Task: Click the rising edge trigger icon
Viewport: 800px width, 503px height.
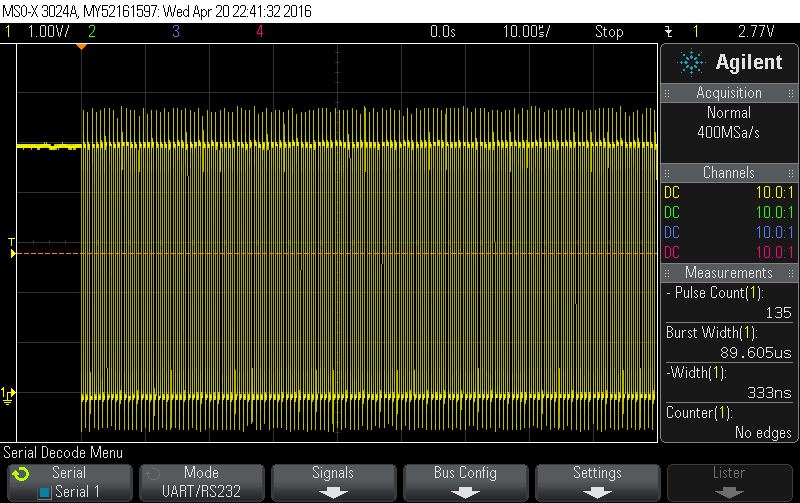Action: [x=667, y=31]
